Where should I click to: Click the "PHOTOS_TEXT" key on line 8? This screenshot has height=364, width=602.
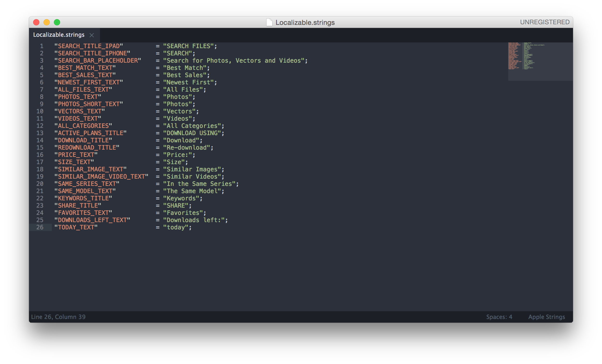pyautogui.click(x=78, y=97)
